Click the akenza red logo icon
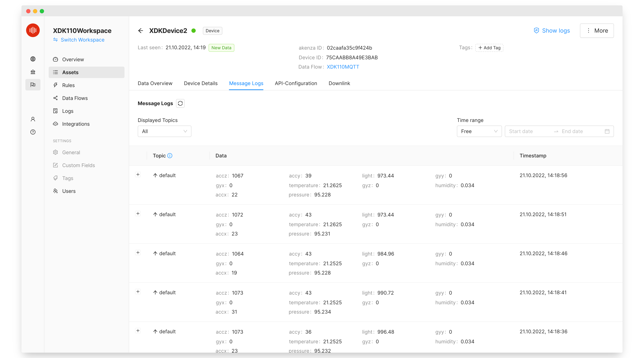The width and height of the screenshot is (644, 358). pos(33,30)
